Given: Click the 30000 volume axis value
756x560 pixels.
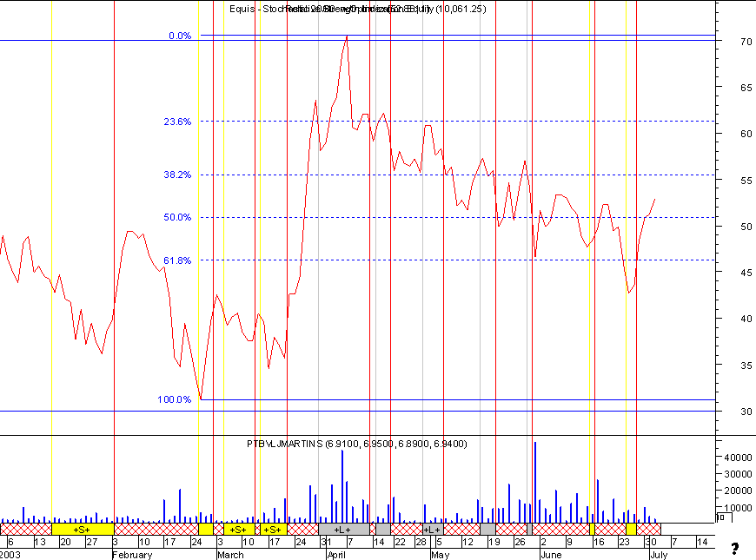Looking at the screenshot, I should click(738, 474).
